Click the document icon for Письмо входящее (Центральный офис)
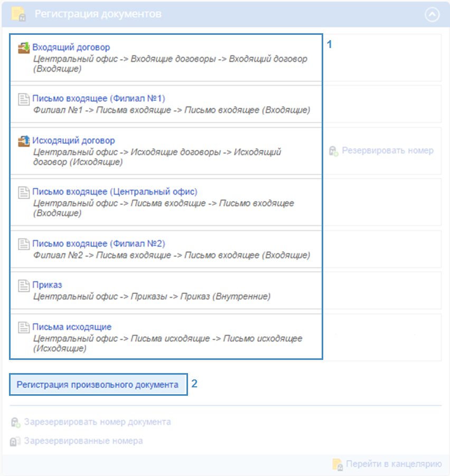This screenshot has height=476, width=450. pos(24,193)
